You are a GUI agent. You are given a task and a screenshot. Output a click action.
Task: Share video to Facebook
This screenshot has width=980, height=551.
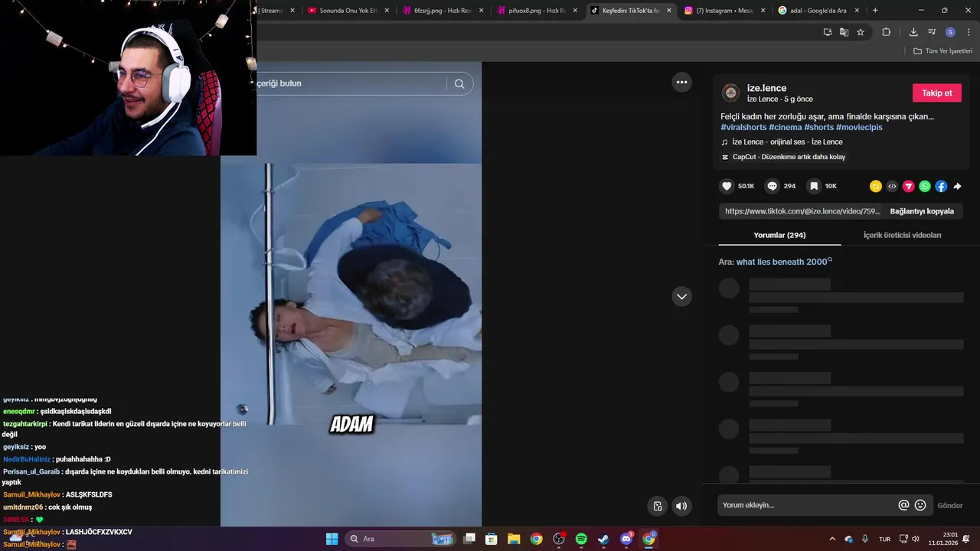point(941,186)
